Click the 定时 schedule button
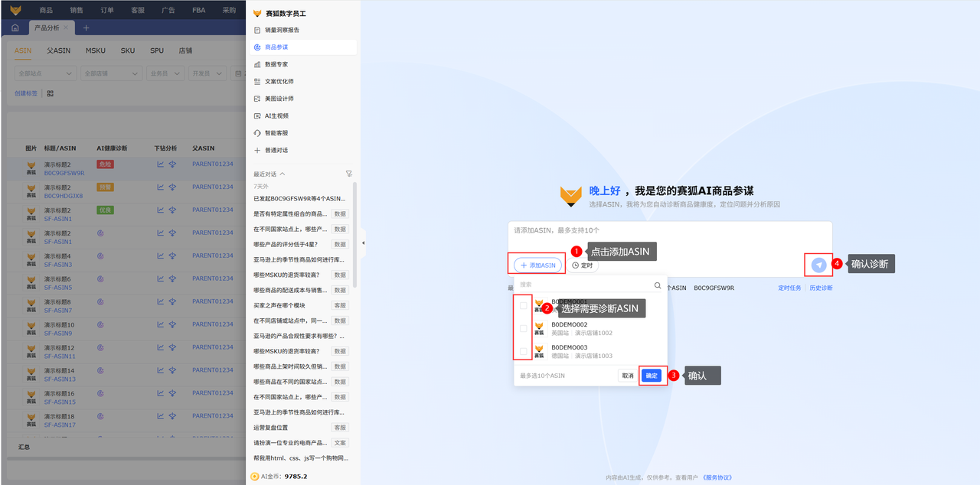Viewport: 980px width, 485px height. pyautogui.click(x=583, y=265)
